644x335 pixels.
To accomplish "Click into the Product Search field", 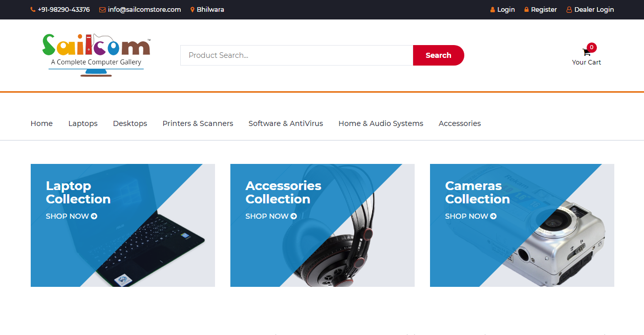I will pyautogui.click(x=296, y=55).
